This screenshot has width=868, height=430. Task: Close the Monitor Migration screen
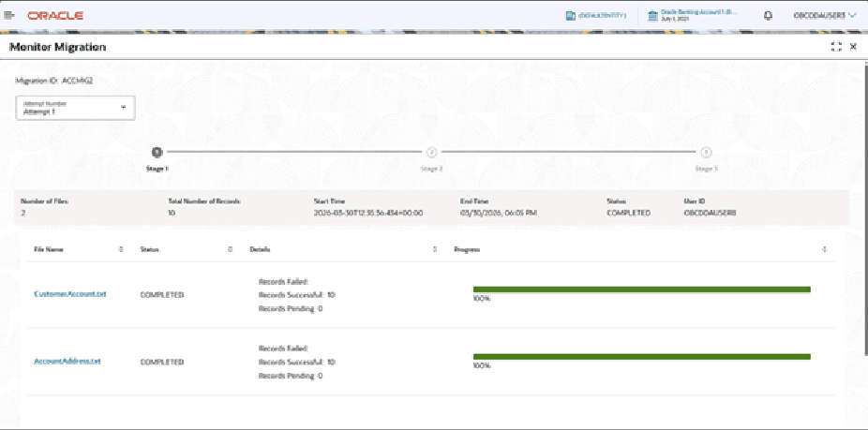tap(854, 47)
